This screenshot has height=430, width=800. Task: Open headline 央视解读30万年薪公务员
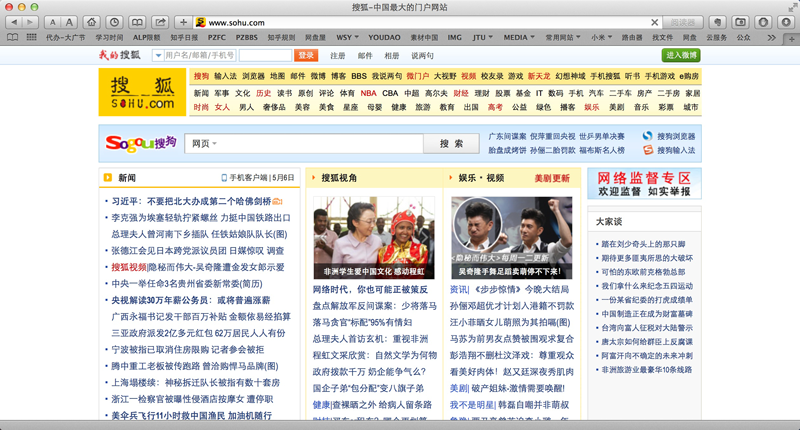click(x=190, y=300)
